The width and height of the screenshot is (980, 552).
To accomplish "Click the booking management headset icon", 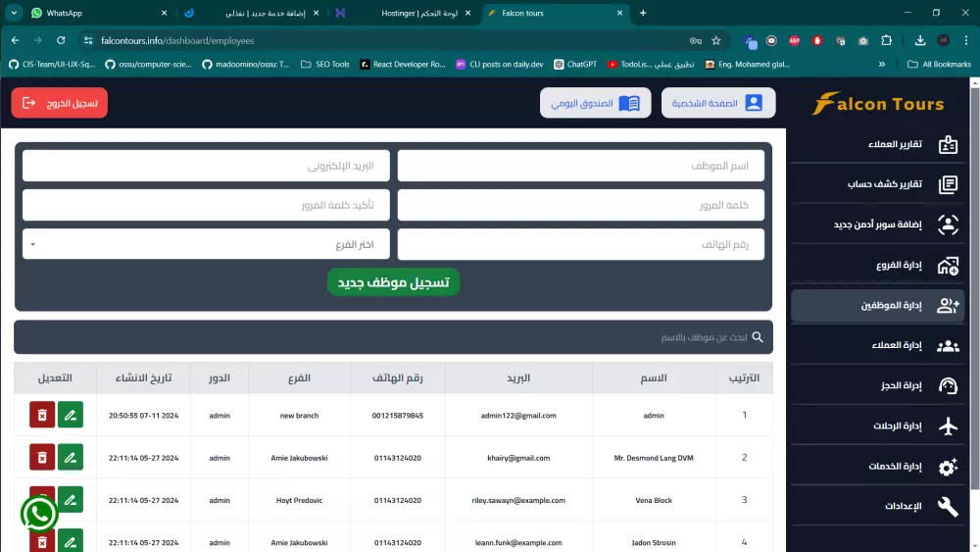I will [948, 385].
